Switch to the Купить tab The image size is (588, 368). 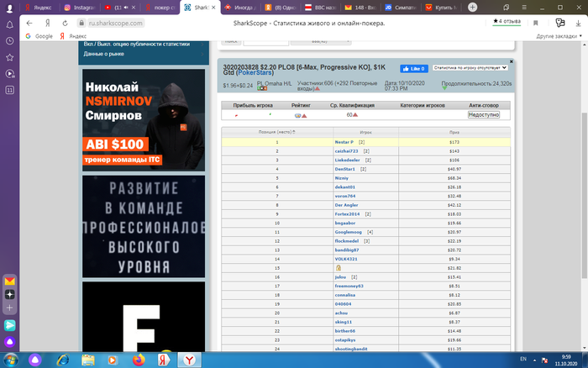441,8
